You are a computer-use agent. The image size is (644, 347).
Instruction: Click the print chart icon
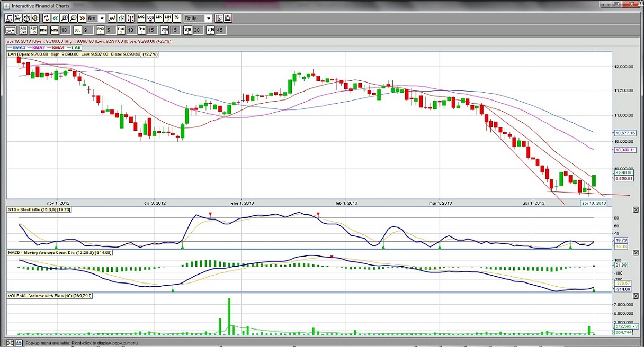[18, 19]
